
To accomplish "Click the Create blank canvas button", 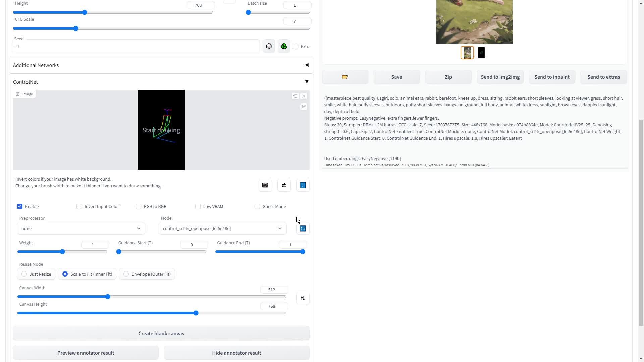I will pyautogui.click(x=161, y=333).
